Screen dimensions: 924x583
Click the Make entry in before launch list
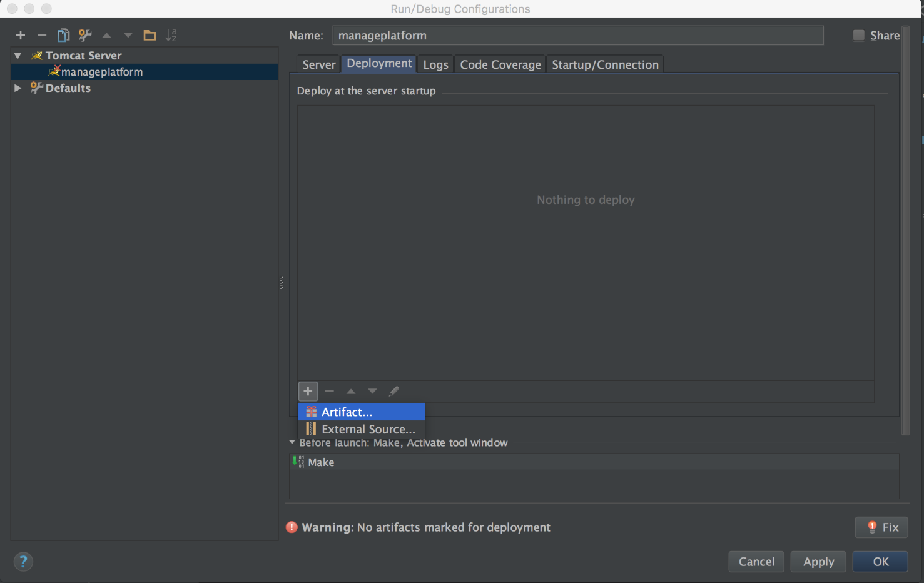594,462
